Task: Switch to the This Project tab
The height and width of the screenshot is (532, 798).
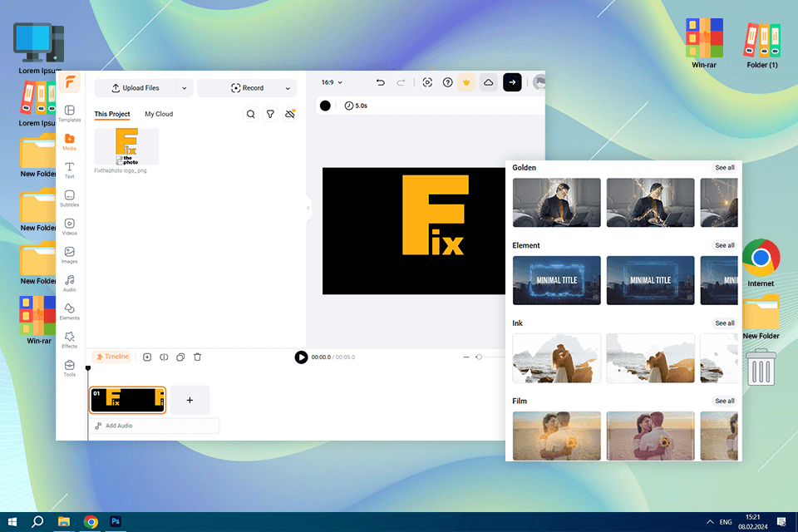Action: point(112,114)
